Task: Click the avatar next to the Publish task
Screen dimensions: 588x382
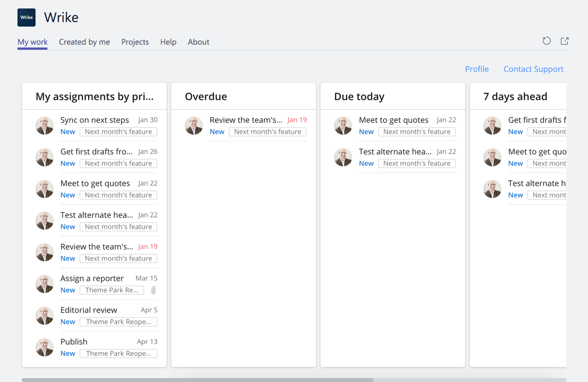Action: (x=45, y=347)
